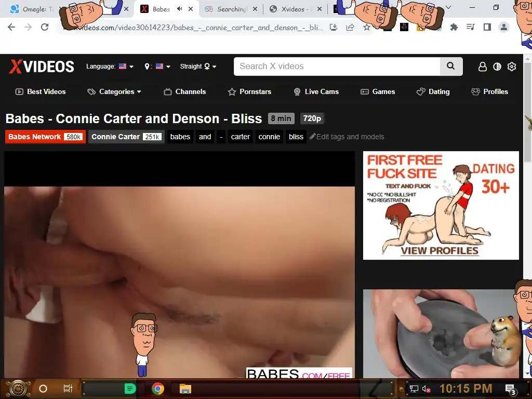
Task: Close the Xvideos tab
Action: [320, 9]
